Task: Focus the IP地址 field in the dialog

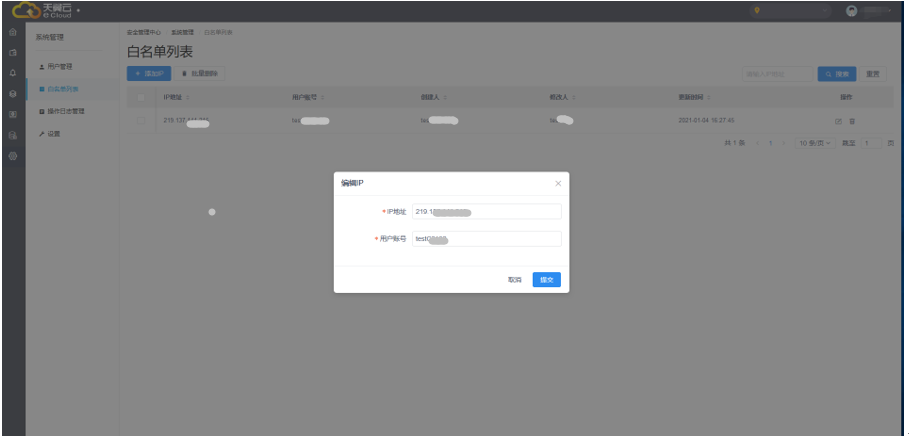Action: (x=487, y=212)
